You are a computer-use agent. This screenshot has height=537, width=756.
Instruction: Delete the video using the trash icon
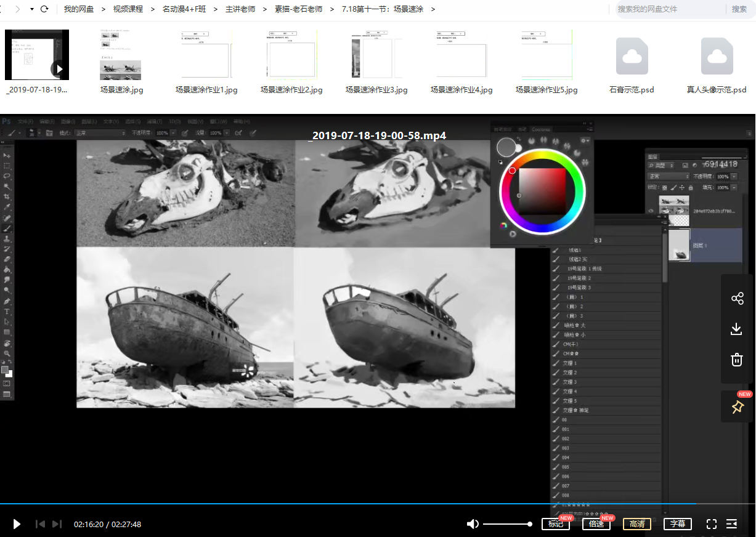click(x=737, y=360)
